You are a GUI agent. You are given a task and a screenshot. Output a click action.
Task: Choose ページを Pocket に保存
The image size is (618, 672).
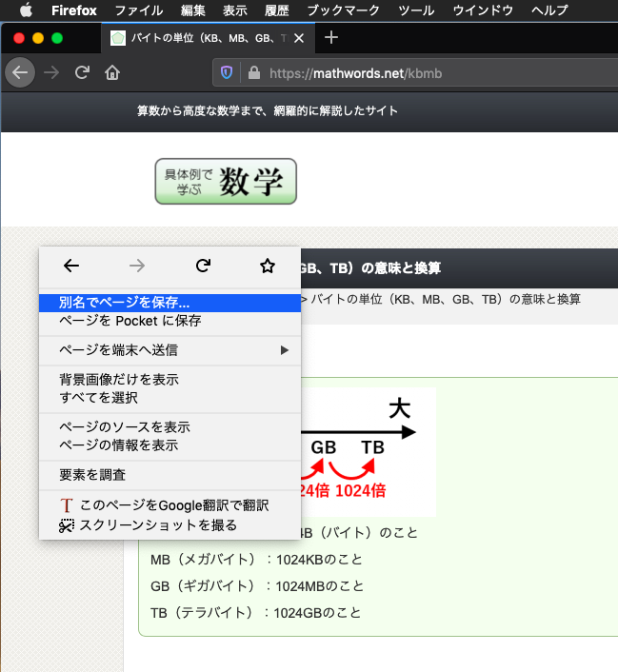click(130, 321)
